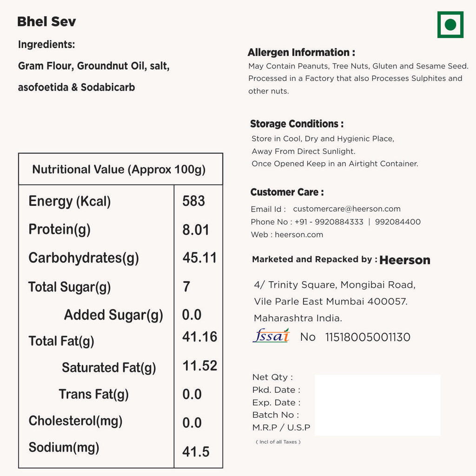Viewport: 476px width, 476px height.
Task: Click the fssai logo
Action: pos(271,336)
